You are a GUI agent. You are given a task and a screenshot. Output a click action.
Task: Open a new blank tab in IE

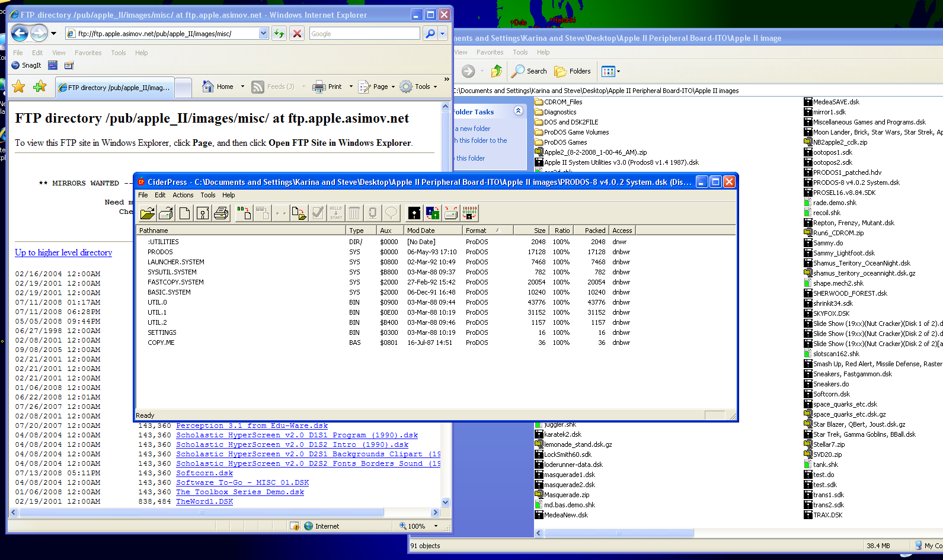(184, 88)
